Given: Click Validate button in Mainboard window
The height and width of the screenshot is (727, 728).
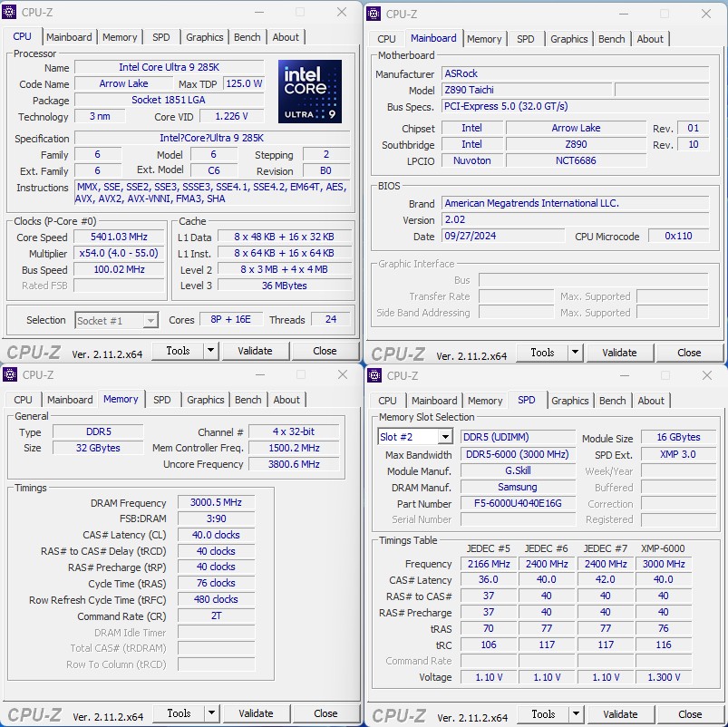Looking at the screenshot, I should click(619, 353).
